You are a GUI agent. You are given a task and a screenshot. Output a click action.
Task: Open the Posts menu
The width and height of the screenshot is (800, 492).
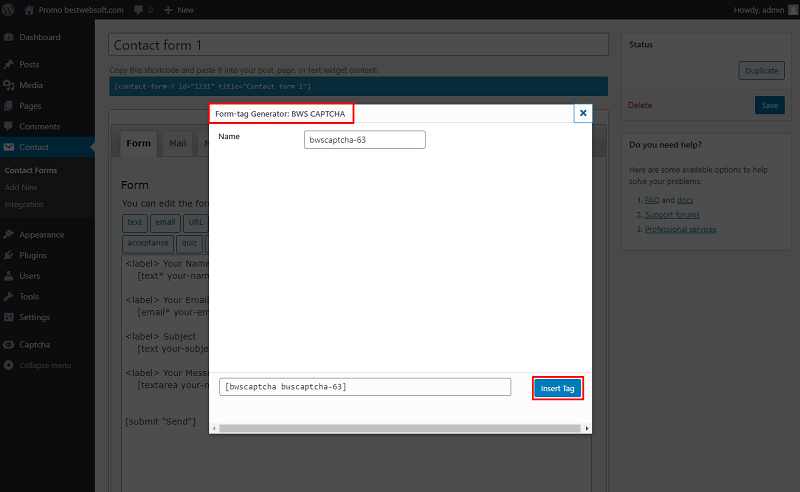pos(29,64)
